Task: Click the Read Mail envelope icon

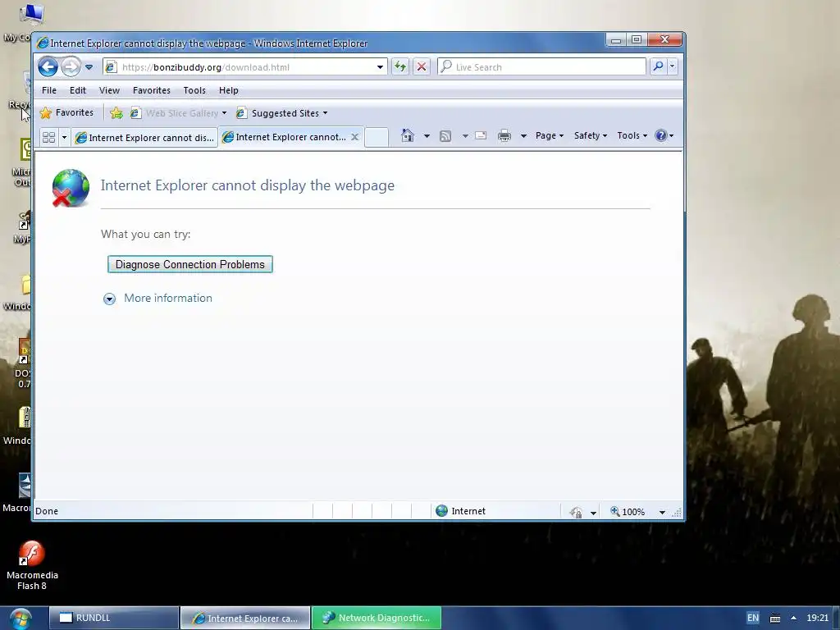Action: (481, 135)
